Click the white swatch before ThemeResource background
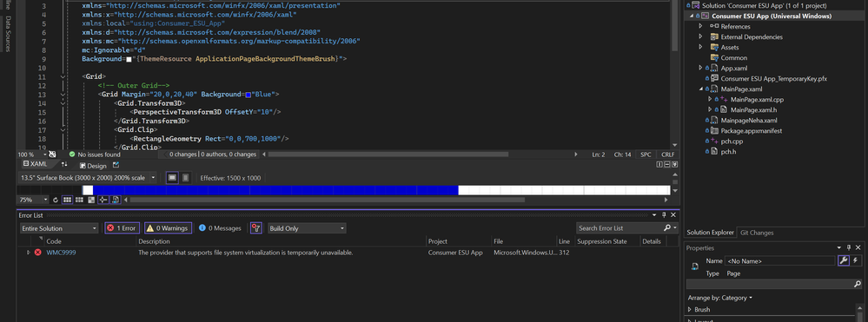868x322 pixels. (129, 59)
